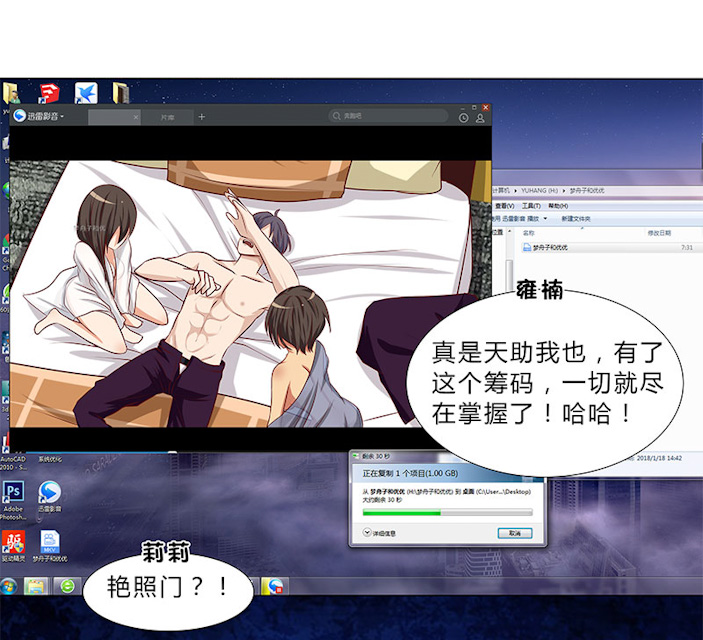Click the copy dialog title icon
703x640 pixels.
(356, 456)
